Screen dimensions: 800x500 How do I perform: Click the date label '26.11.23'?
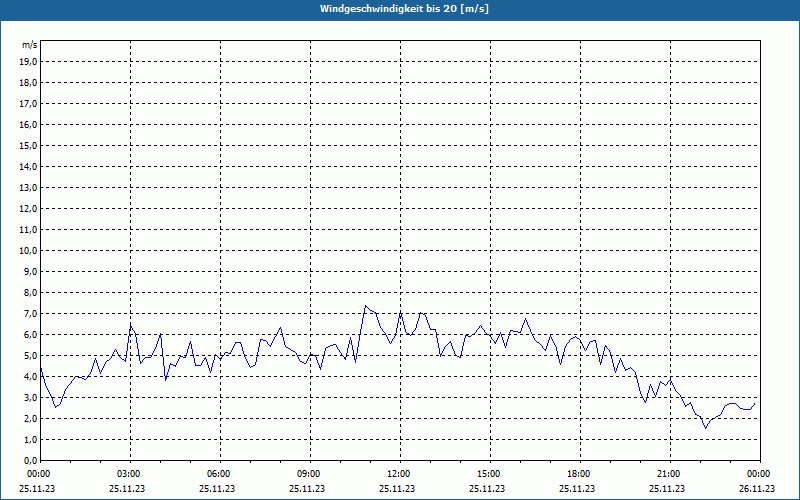coord(757,488)
